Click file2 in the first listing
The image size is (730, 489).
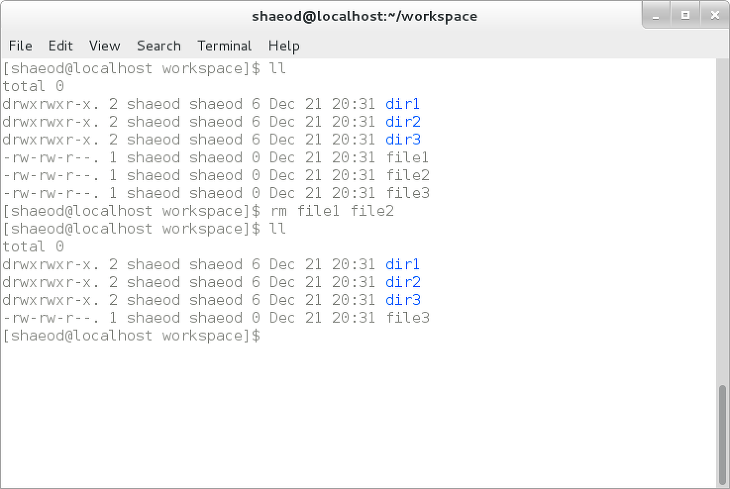(x=407, y=175)
